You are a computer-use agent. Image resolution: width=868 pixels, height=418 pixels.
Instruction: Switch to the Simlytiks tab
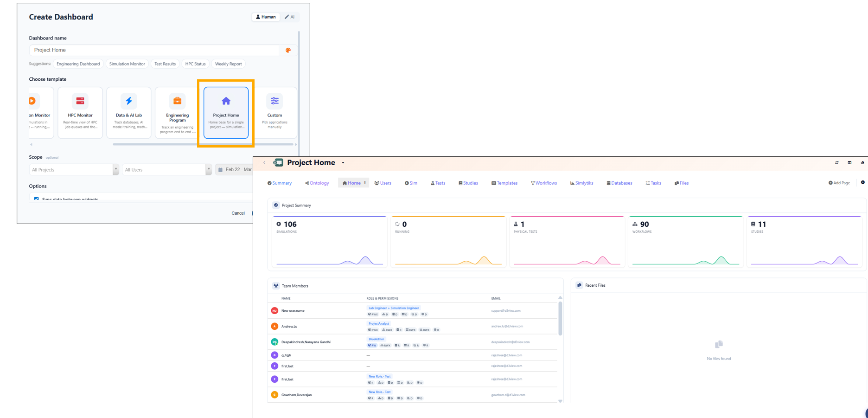[x=582, y=183]
